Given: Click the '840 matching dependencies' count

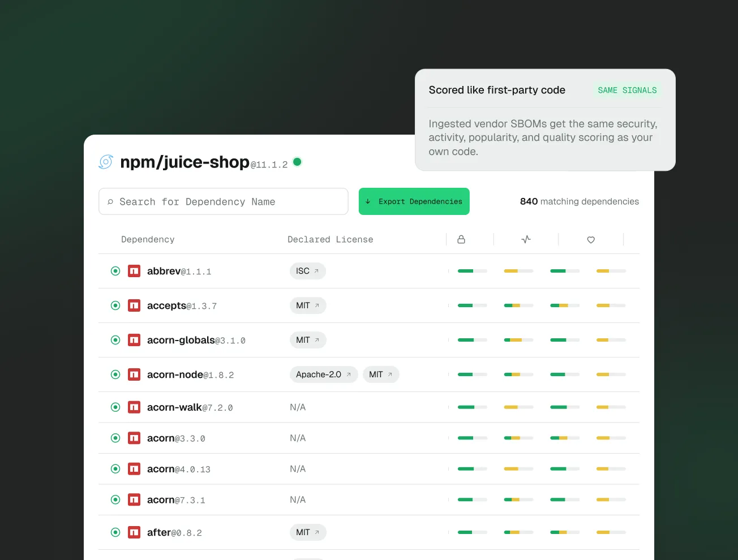Looking at the screenshot, I should click(x=580, y=201).
